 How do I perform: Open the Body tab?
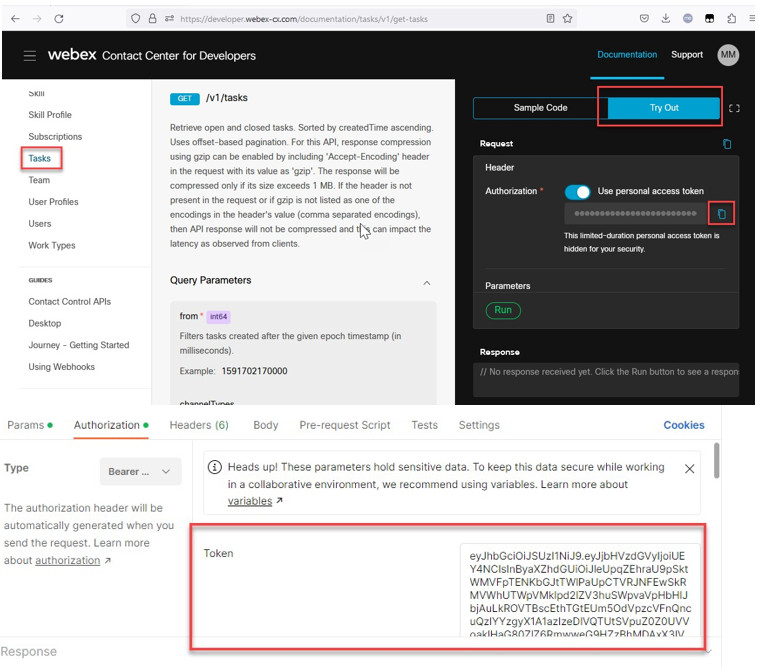coord(265,425)
